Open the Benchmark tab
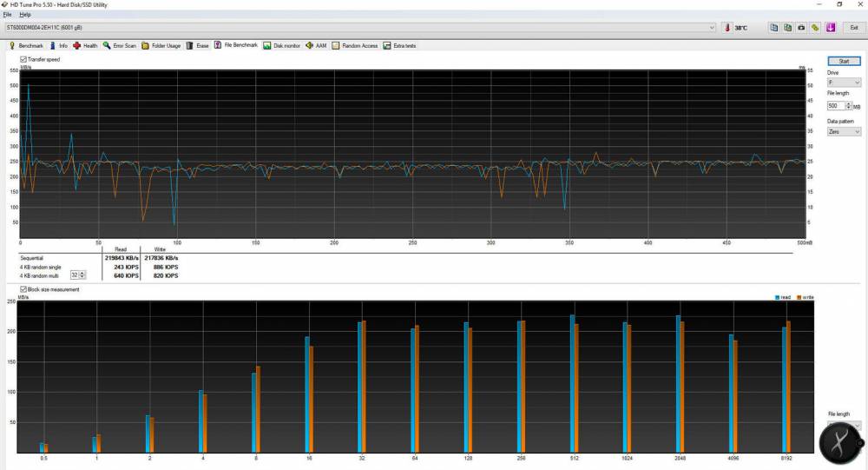Image resolution: width=868 pixels, height=470 pixels. pos(26,45)
